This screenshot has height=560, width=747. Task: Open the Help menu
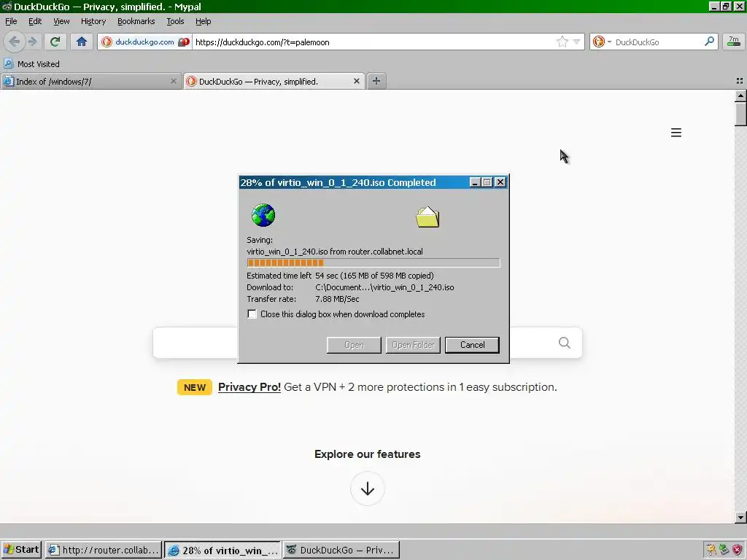tap(203, 21)
